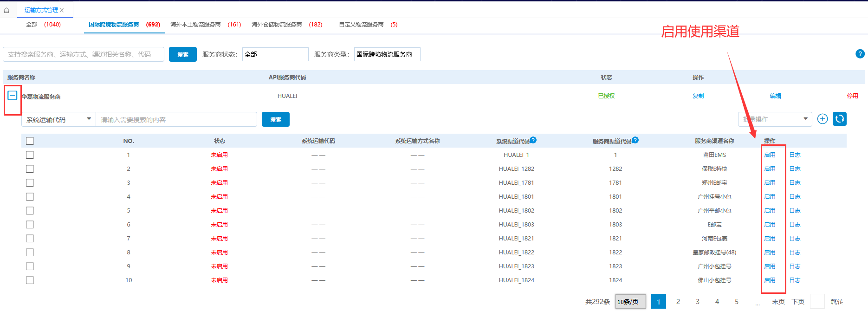Select the checkbox for row 5

click(x=30, y=211)
